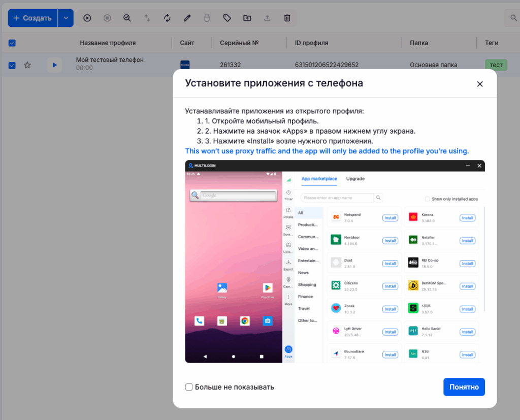Click the Создать button
The width and height of the screenshot is (520, 420).
coord(33,18)
